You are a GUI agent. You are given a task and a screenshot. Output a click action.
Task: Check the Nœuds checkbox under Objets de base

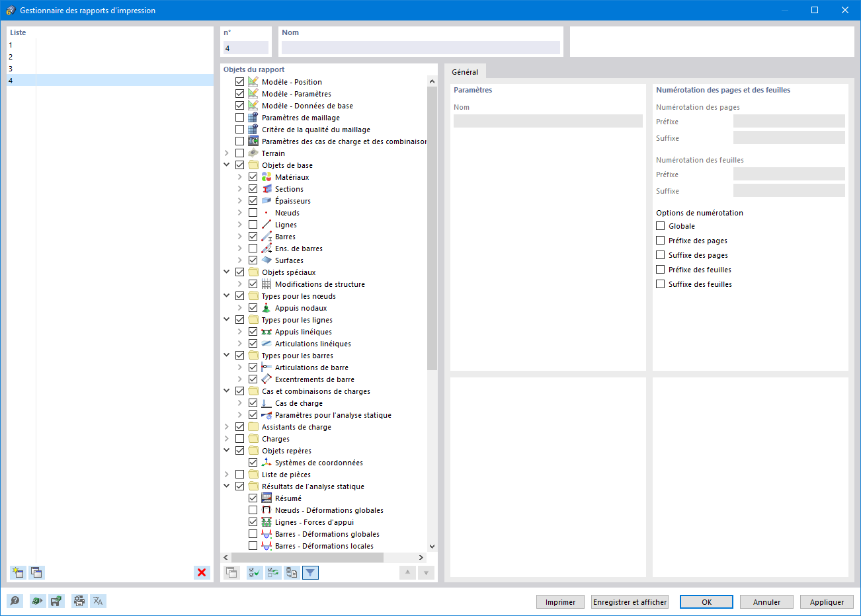[x=253, y=213]
